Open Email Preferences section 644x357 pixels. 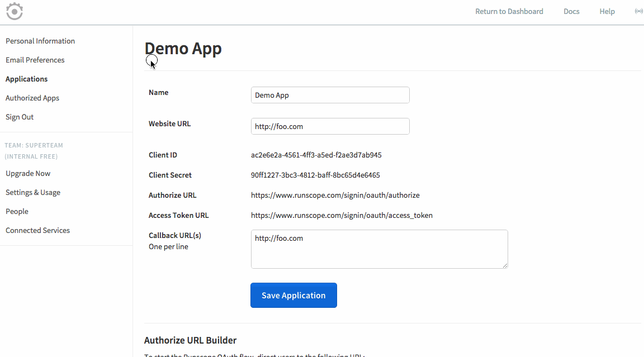35,60
